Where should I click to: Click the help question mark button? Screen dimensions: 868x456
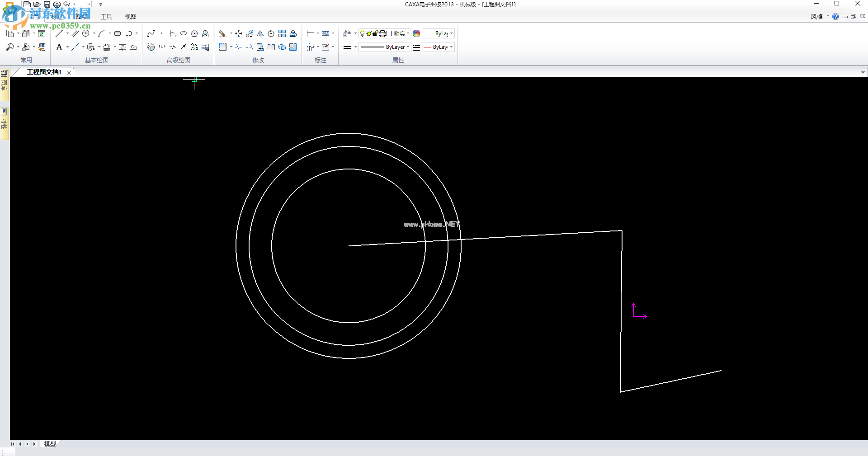(835, 17)
